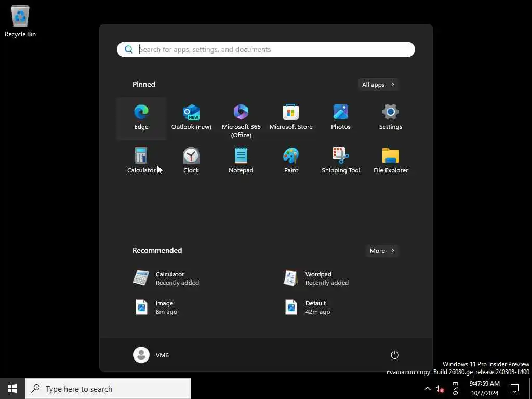Click the muted volume tray icon
Image resolution: width=532 pixels, height=399 pixels.
440,389
